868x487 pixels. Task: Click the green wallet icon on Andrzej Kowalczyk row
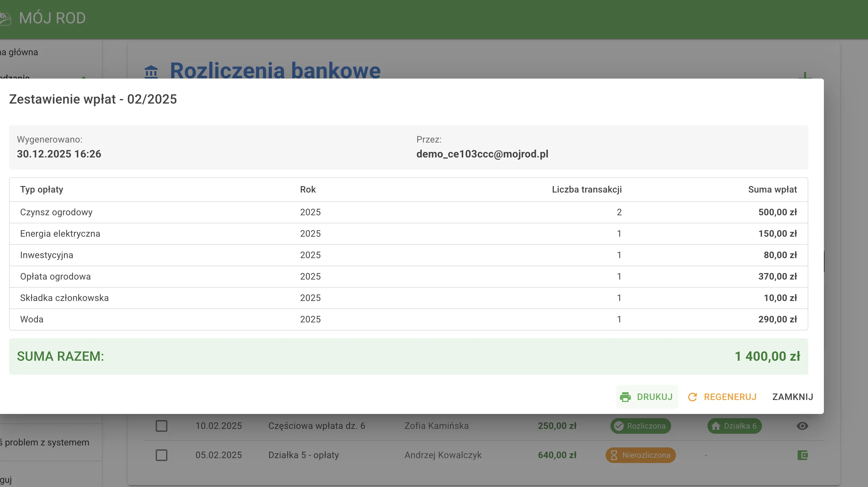pos(802,455)
